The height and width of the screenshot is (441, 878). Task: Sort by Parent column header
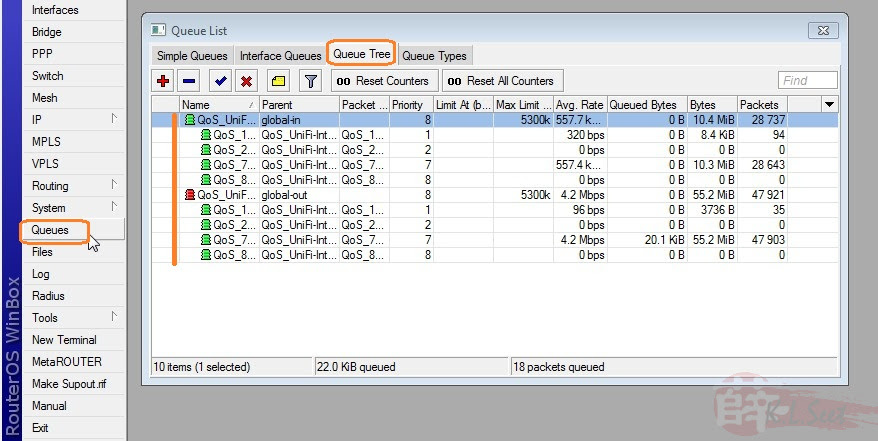click(x=300, y=105)
